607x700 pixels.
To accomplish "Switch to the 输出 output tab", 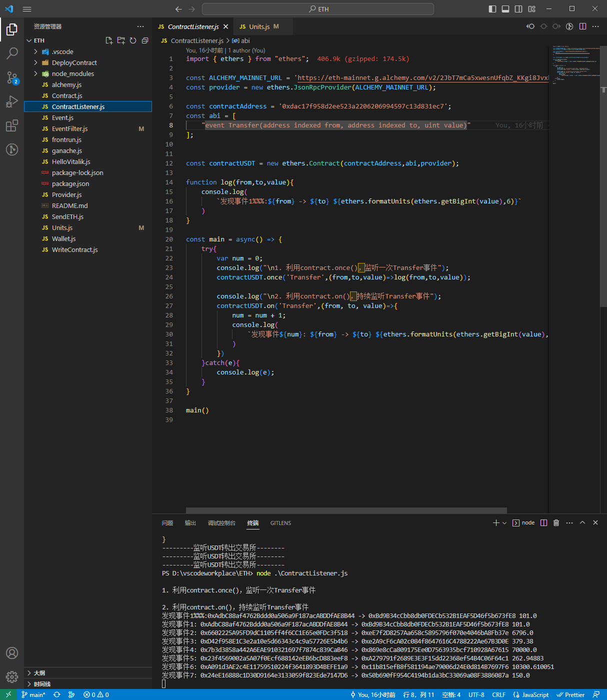I will coord(190,523).
